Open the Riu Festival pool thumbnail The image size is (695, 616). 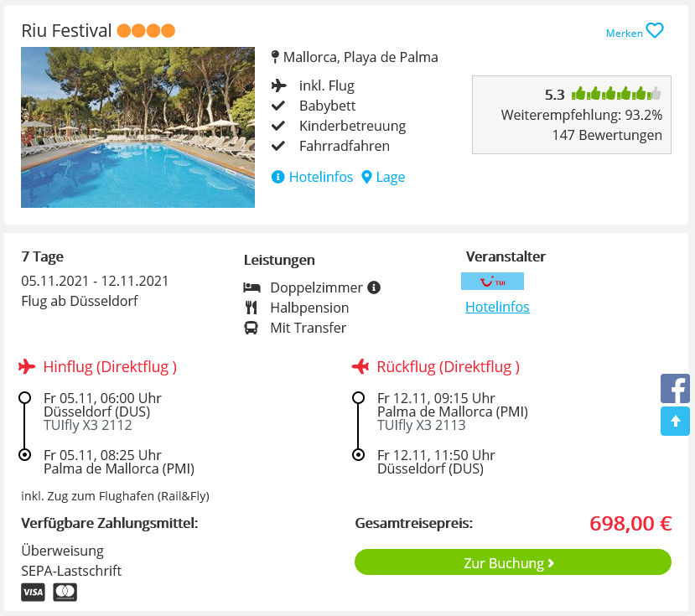(x=137, y=127)
